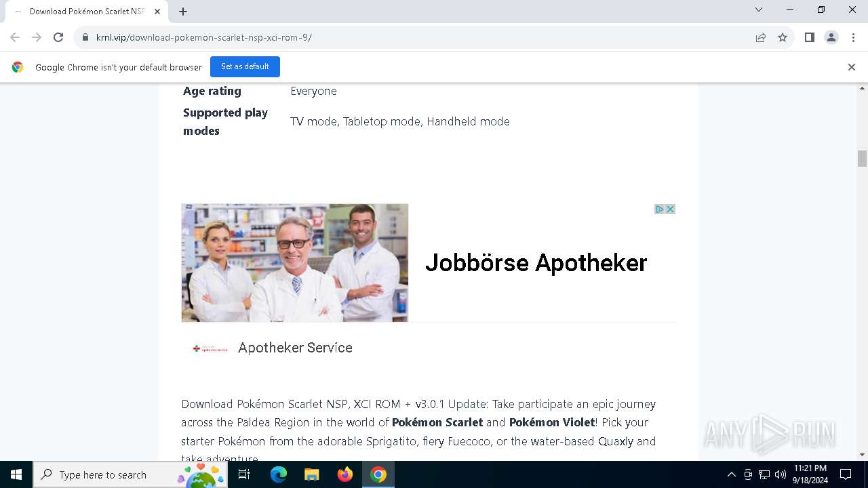Image resolution: width=868 pixels, height=488 pixels.
Task: Click the 'Supported play modes' label
Action: (225, 121)
